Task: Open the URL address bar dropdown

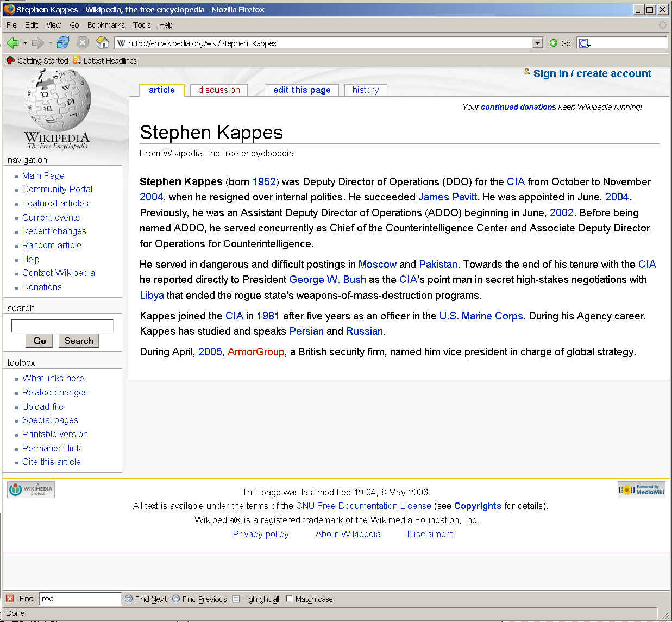Action: pos(537,43)
